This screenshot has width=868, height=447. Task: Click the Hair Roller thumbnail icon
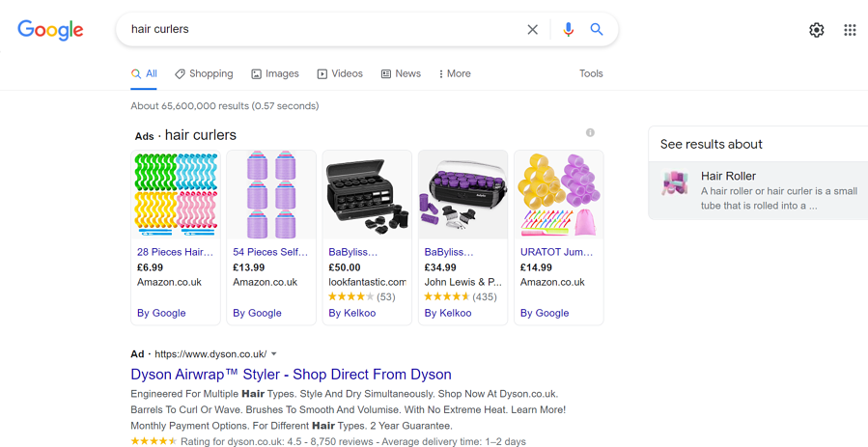[x=675, y=183]
